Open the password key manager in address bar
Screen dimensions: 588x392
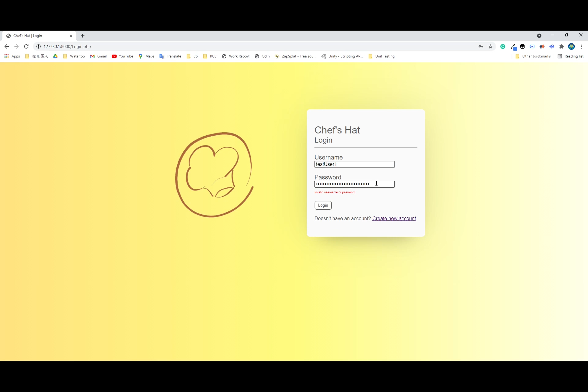481,46
